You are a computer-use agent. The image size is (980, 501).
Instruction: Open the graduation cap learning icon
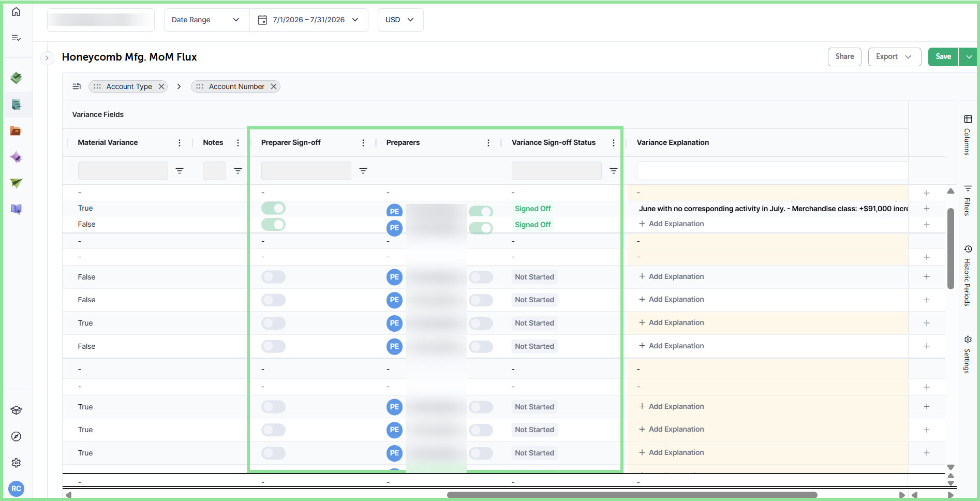click(16, 410)
